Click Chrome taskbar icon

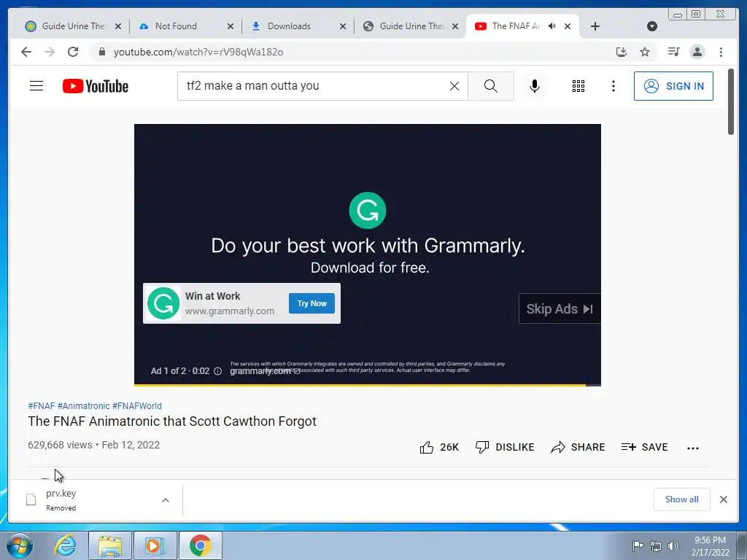coord(200,545)
